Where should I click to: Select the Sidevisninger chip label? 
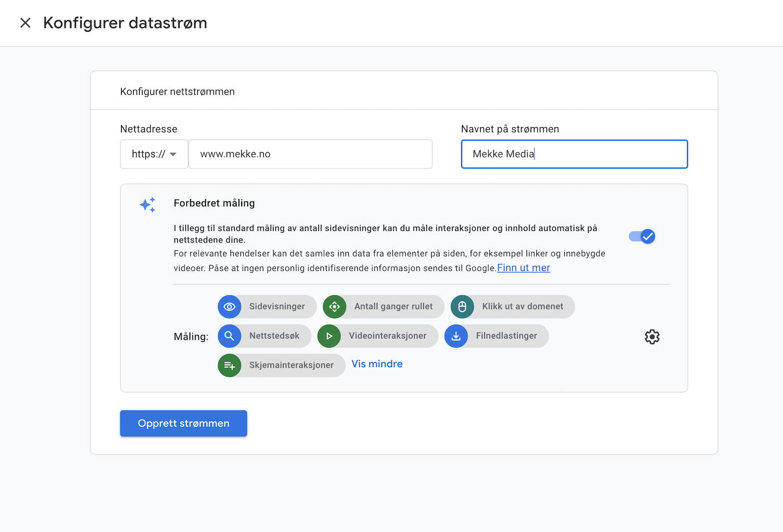tap(277, 307)
